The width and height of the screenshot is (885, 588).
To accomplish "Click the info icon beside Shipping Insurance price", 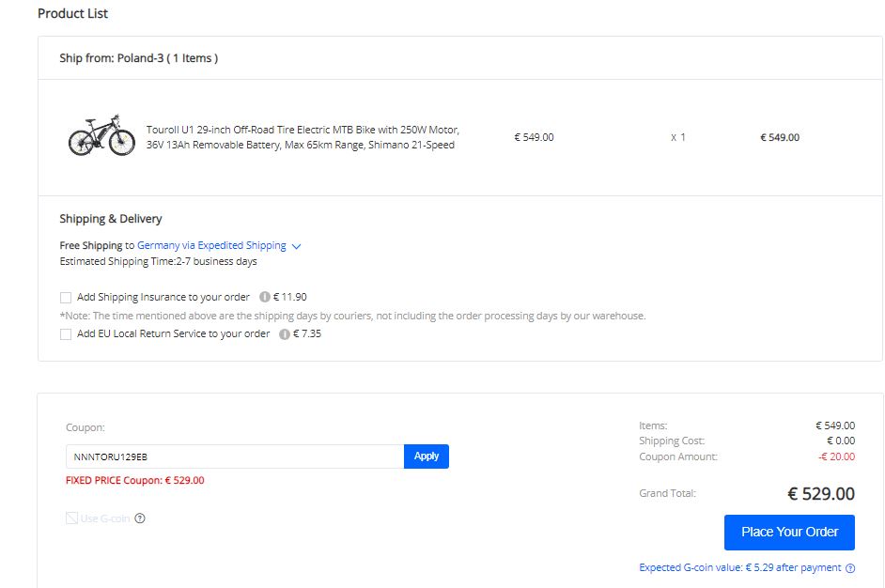I will (x=265, y=298).
